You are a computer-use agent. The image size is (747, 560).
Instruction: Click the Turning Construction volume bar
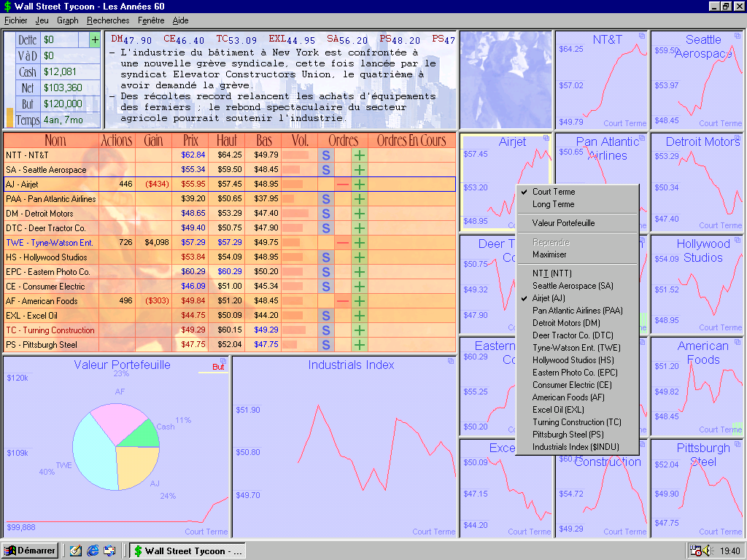pyautogui.click(x=294, y=330)
